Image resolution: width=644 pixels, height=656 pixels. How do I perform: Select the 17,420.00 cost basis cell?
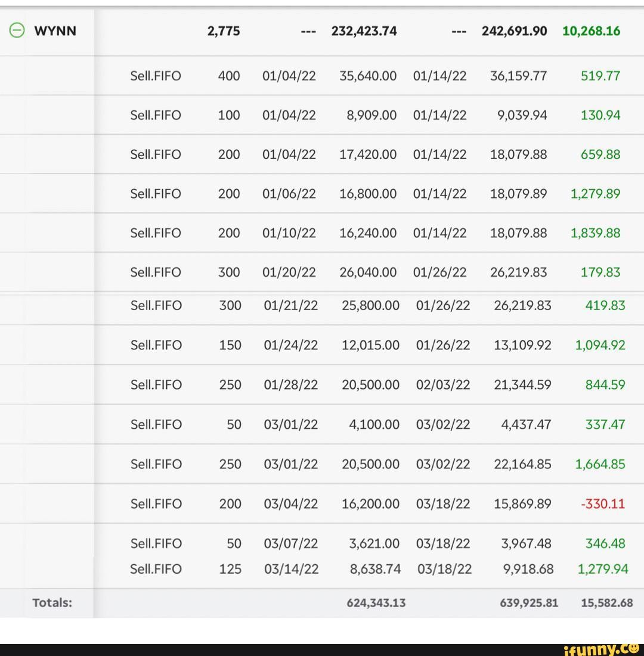click(367, 154)
